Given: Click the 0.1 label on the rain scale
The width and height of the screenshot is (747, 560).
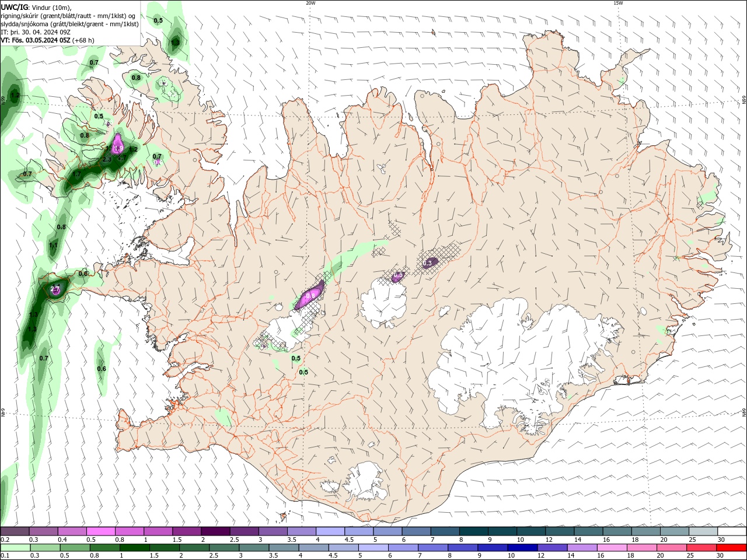Looking at the screenshot, I should (x=5, y=555).
